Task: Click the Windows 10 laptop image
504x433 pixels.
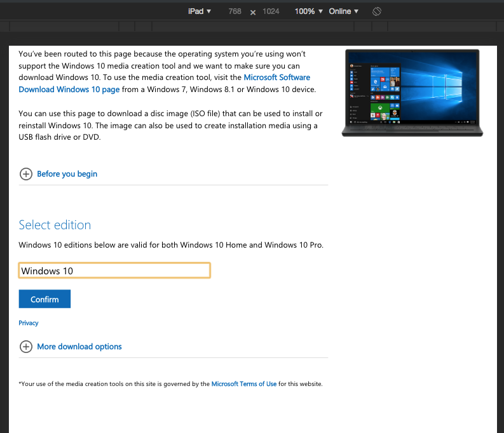Action: point(412,93)
